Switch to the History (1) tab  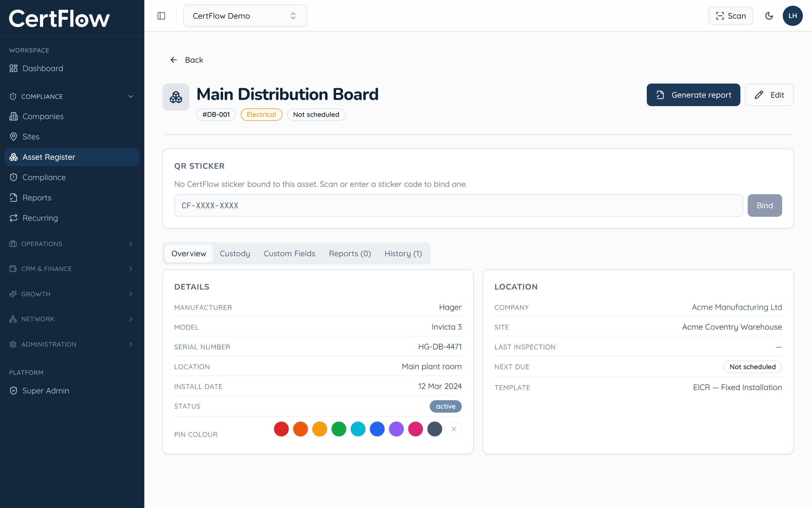point(403,253)
